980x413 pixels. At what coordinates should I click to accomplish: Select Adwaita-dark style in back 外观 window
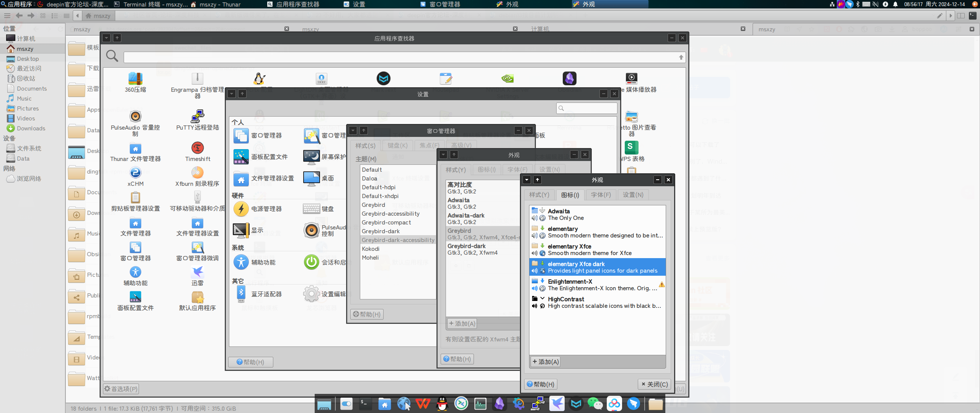click(x=483, y=219)
